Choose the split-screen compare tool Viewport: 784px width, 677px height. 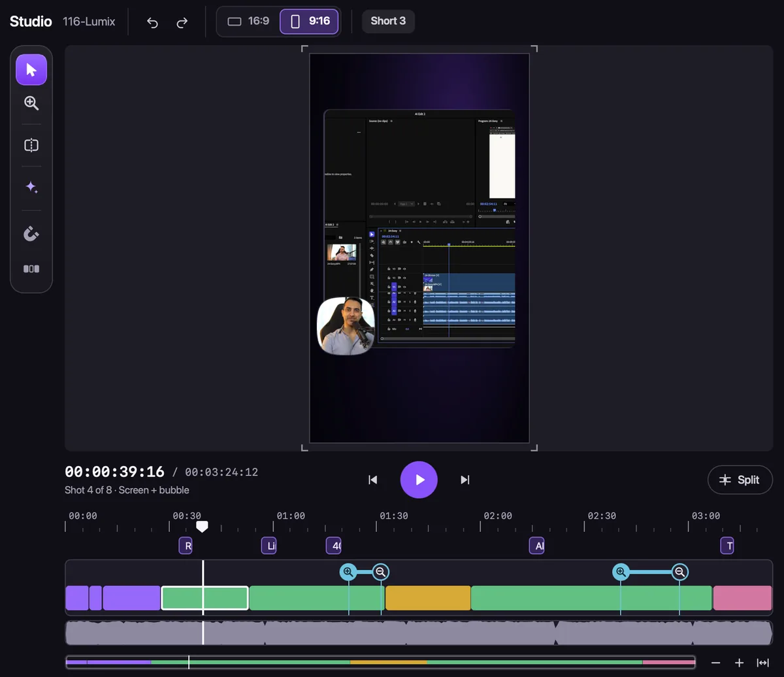point(31,145)
